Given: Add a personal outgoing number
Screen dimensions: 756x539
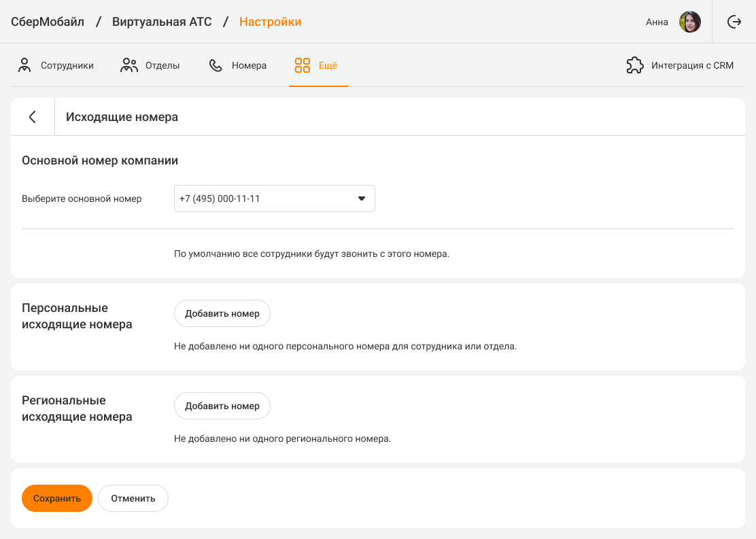Looking at the screenshot, I should point(222,313).
